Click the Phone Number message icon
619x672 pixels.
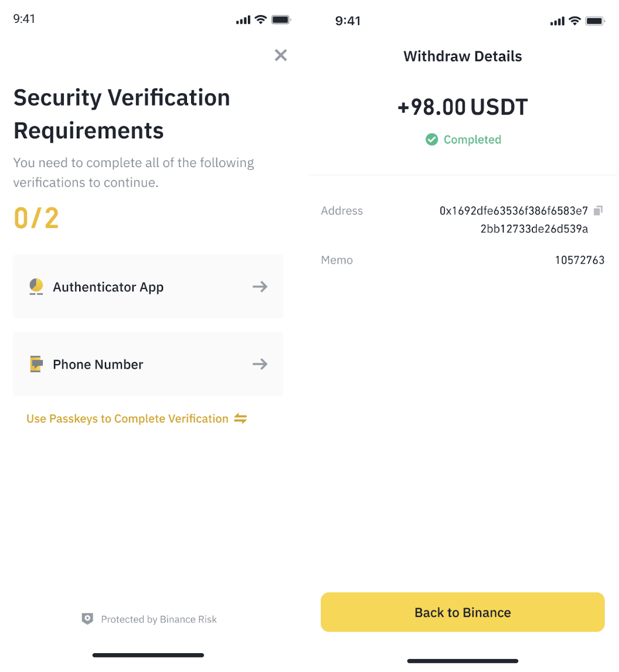[x=36, y=364]
